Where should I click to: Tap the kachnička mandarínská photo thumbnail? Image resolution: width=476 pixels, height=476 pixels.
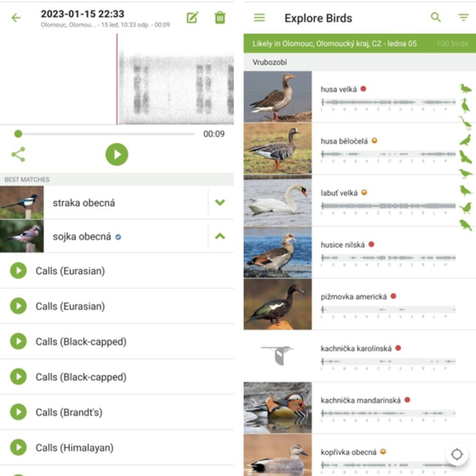278,408
